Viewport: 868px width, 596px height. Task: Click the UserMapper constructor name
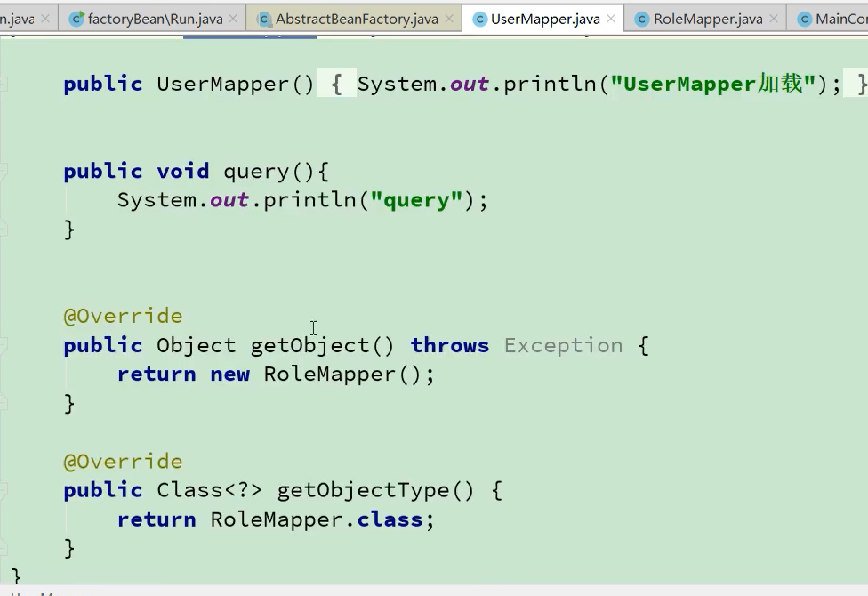tap(222, 85)
